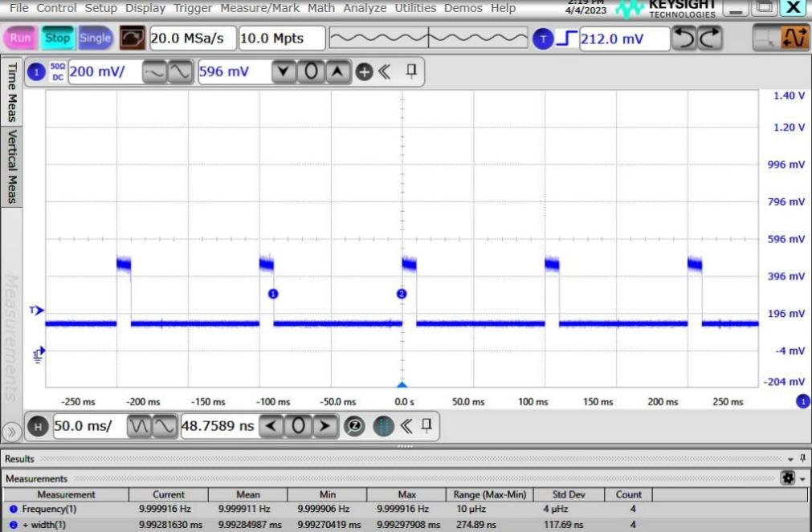Click the offset zero button
This screenshot has width=812, height=532.
(311, 72)
